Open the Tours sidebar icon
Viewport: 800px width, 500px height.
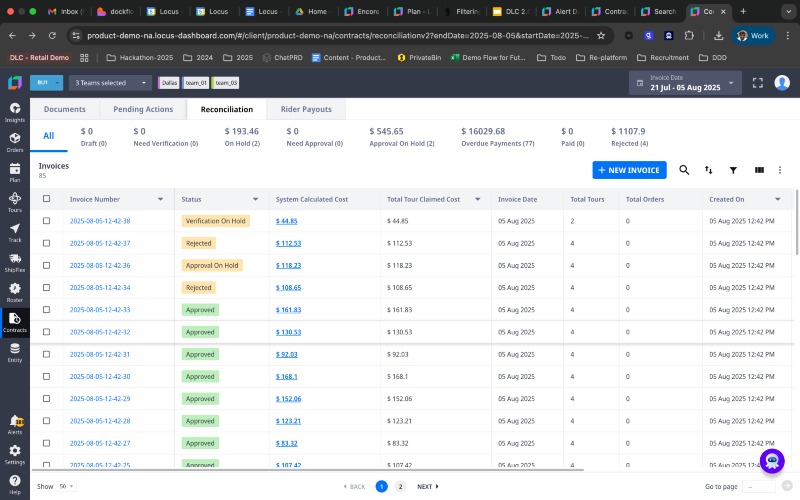pyautogui.click(x=15, y=202)
